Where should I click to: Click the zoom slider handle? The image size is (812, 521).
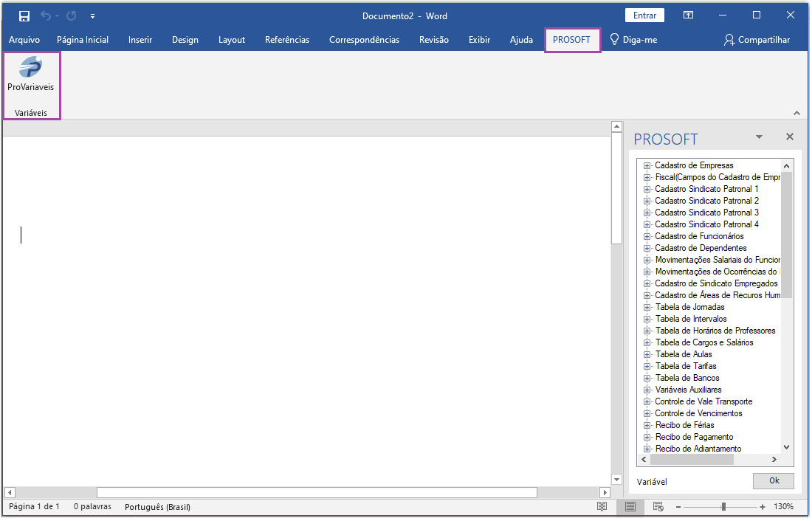[723, 507]
